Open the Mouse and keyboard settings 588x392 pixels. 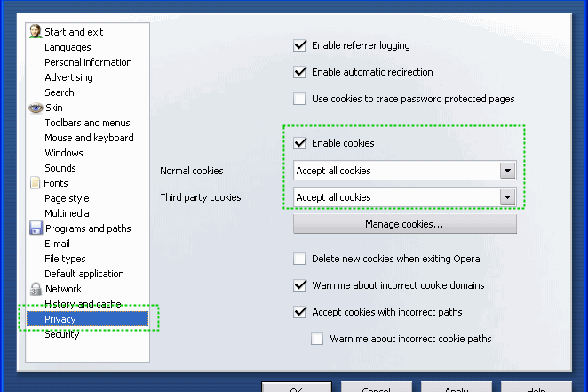[89, 138]
